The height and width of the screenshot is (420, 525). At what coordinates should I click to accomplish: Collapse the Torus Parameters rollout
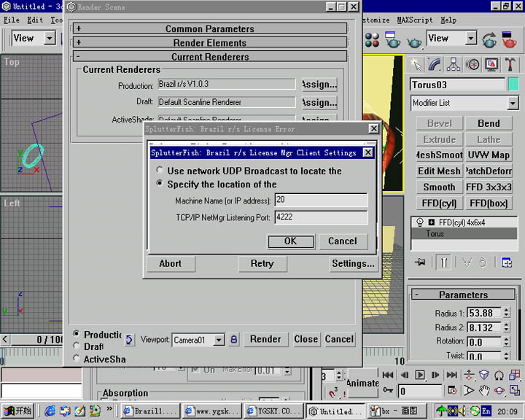[463, 295]
